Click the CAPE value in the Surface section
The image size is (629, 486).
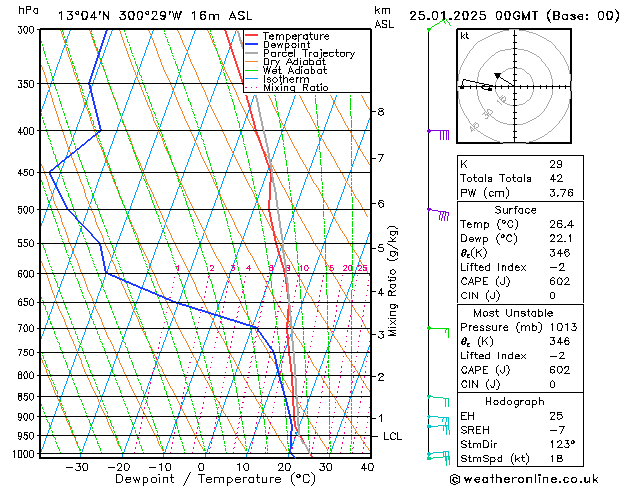pyautogui.click(x=560, y=281)
